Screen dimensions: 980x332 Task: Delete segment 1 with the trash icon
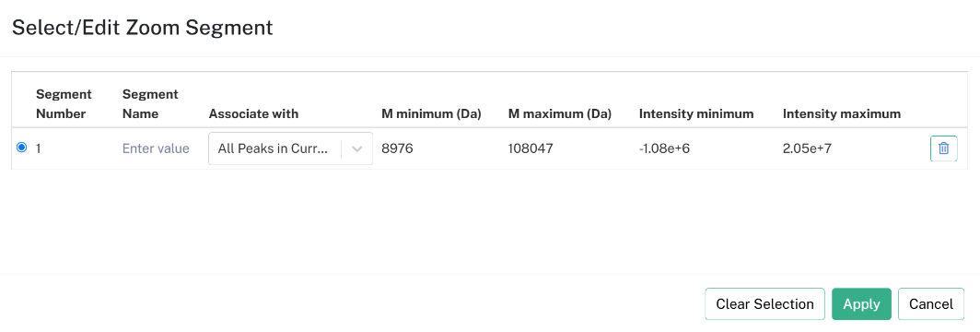944,148
